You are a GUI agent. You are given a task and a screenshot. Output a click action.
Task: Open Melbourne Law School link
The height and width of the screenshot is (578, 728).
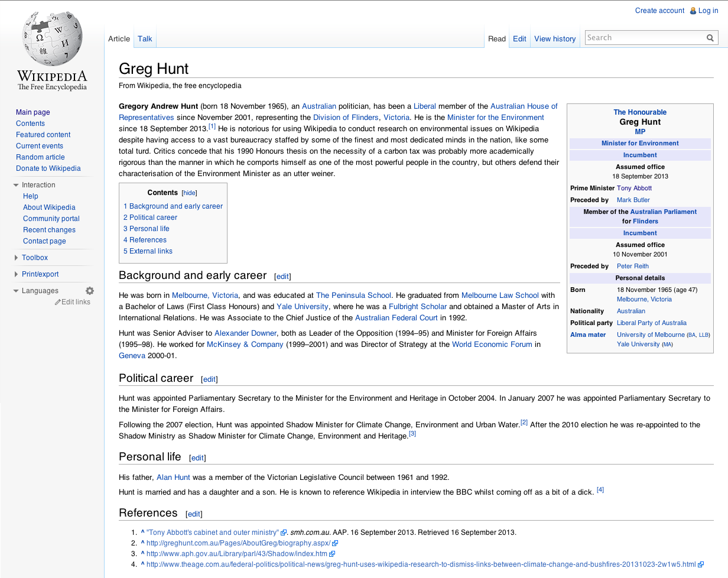pos(500,296)
